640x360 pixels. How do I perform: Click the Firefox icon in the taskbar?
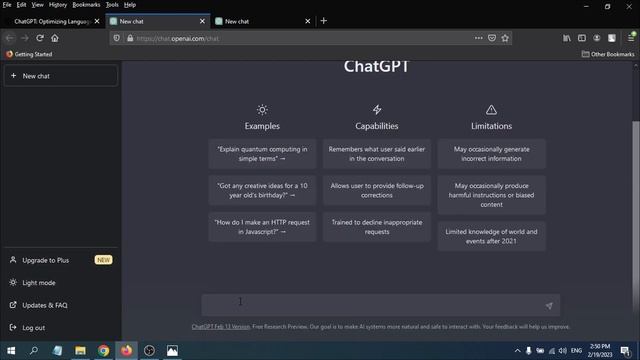[127, 351]
